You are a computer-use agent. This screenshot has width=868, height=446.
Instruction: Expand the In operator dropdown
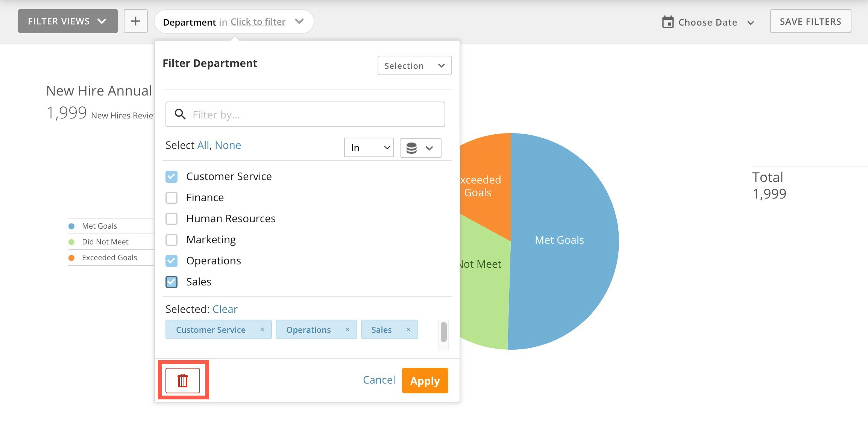pos(369,148)
